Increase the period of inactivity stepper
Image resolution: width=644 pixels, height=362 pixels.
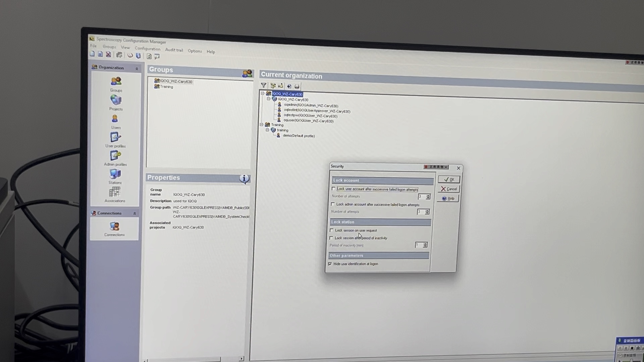click(425, 244)
